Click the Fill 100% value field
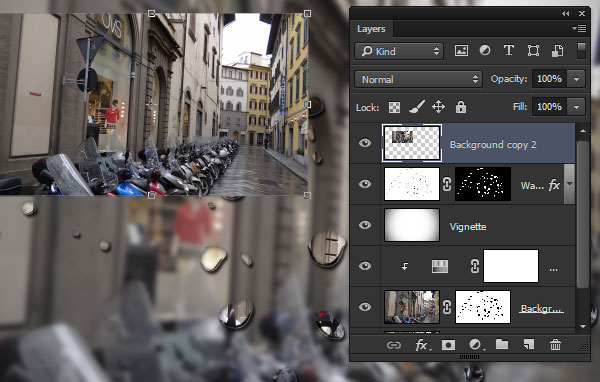The image size is (600, 382). coord(549,107)
